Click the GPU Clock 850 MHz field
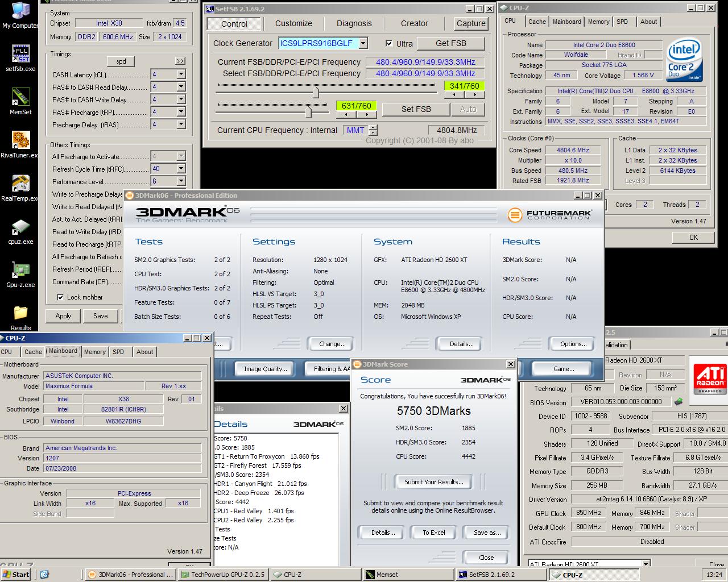Viewport: 728px width, 582px height. point(589,513)
